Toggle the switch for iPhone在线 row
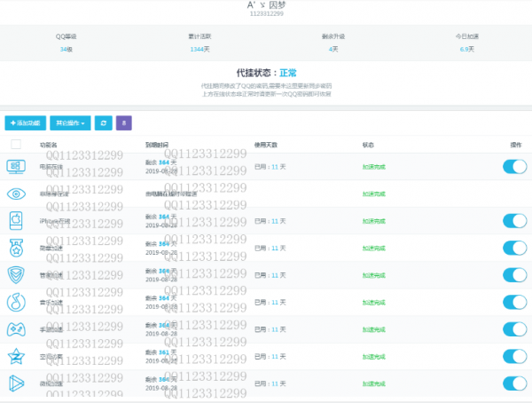The height and width of the screenshot is (403, 532). (x=514, y=221)
